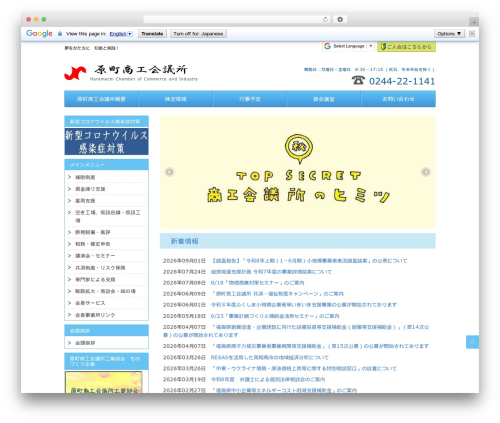
Task: Open the 2026年06月01日 news link
Action: tap(304, 305)
